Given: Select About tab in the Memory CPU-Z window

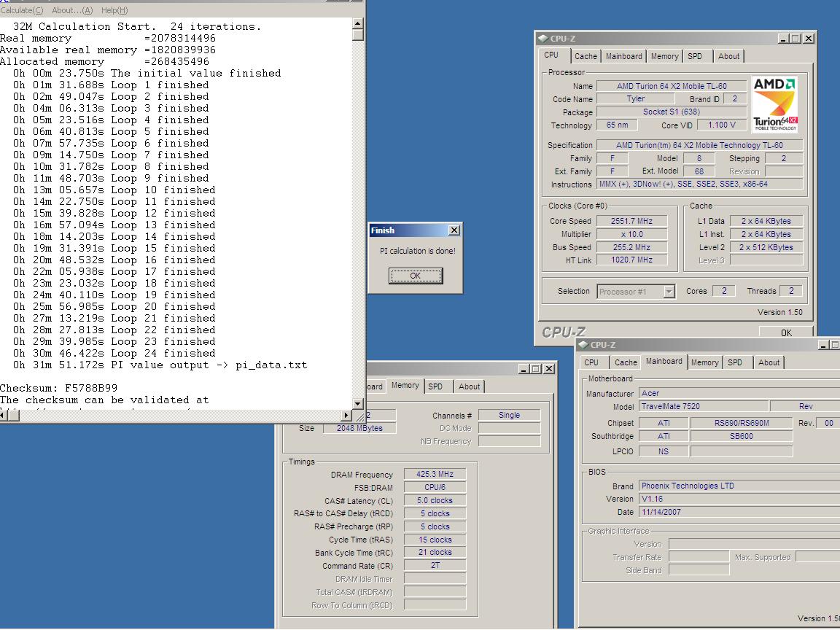Looking at the screenshot, I should click(x=470, y=386).
